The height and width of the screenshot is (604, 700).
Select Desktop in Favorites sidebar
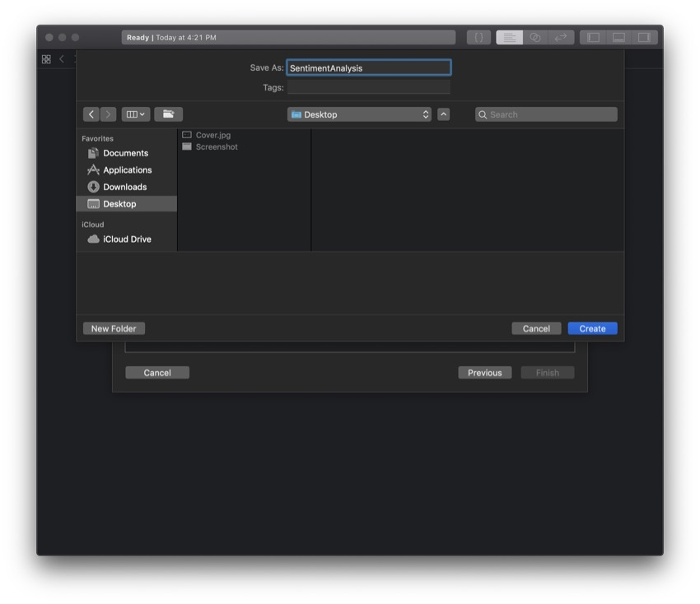pyautogui.click(x=126, y=204)
